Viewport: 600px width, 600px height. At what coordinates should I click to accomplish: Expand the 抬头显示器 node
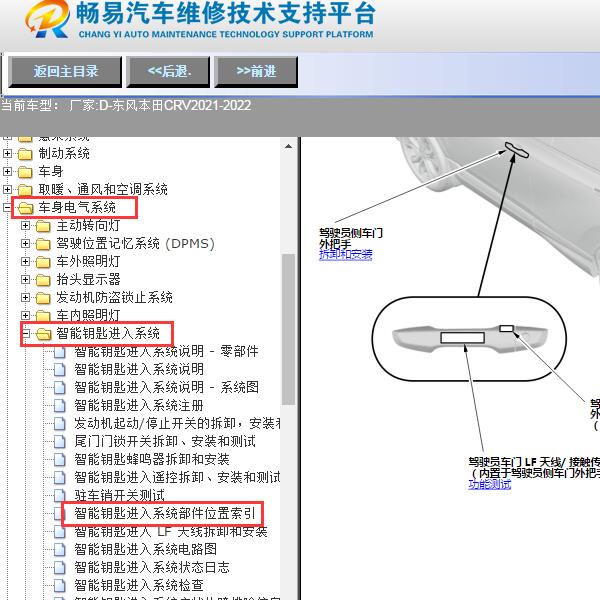[25, 279]
